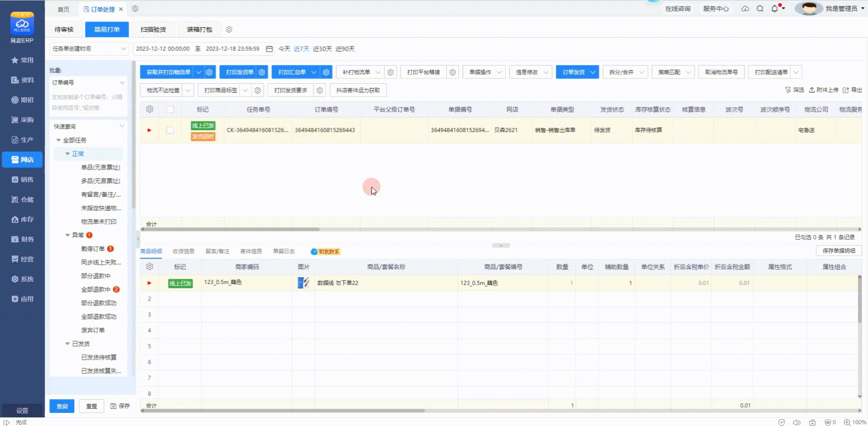868x426 pixels.
Task: Click gear icon beside 打印发货单 button
Action: (x=262, y=72)
